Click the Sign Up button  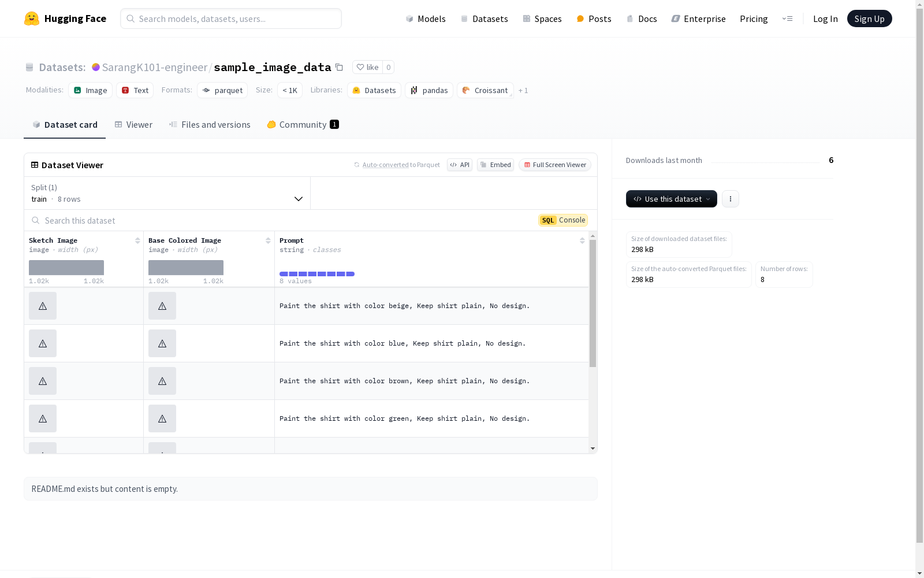pyautogui.click(x=869, y=18)
